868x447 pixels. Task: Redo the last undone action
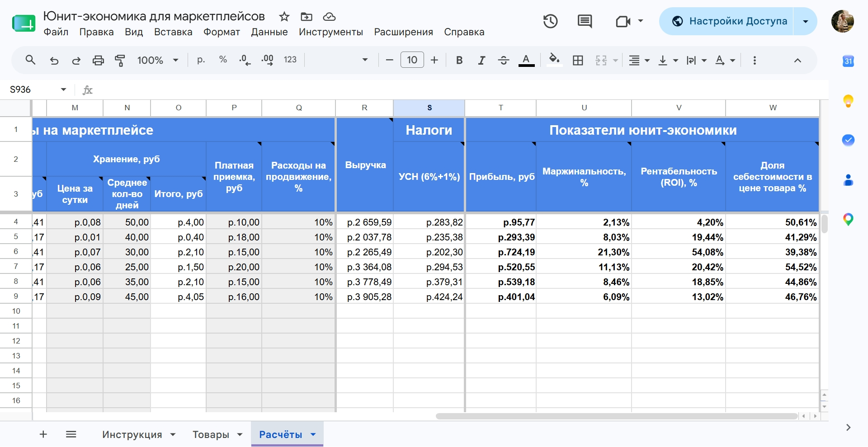pos(76,60)
